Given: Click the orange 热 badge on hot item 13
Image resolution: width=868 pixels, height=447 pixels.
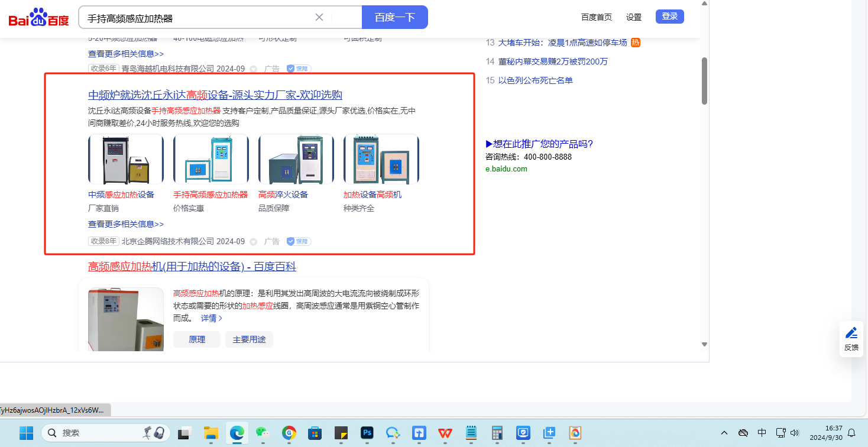Looking at the screenshot, I should pos(636,43).
